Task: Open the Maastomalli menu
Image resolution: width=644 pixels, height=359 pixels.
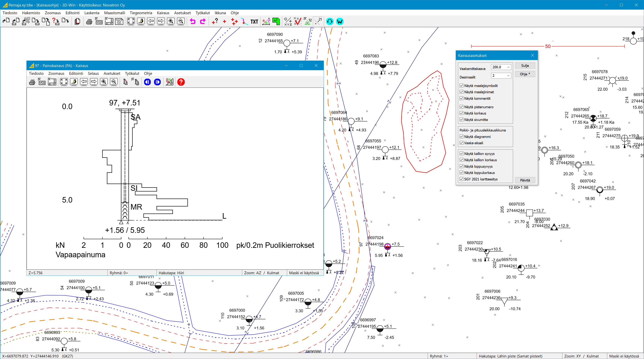Action: (x=115, y=13)
